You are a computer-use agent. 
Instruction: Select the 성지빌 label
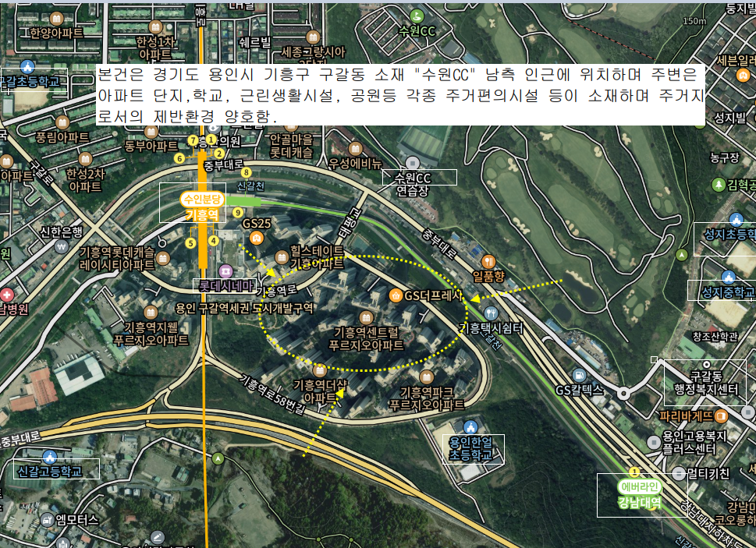[729, 118]
